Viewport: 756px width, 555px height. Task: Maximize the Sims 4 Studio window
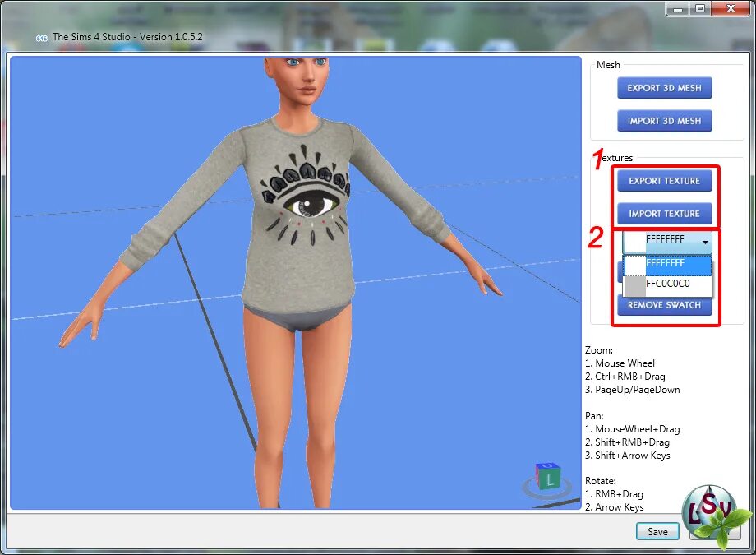tap(700, 8)
